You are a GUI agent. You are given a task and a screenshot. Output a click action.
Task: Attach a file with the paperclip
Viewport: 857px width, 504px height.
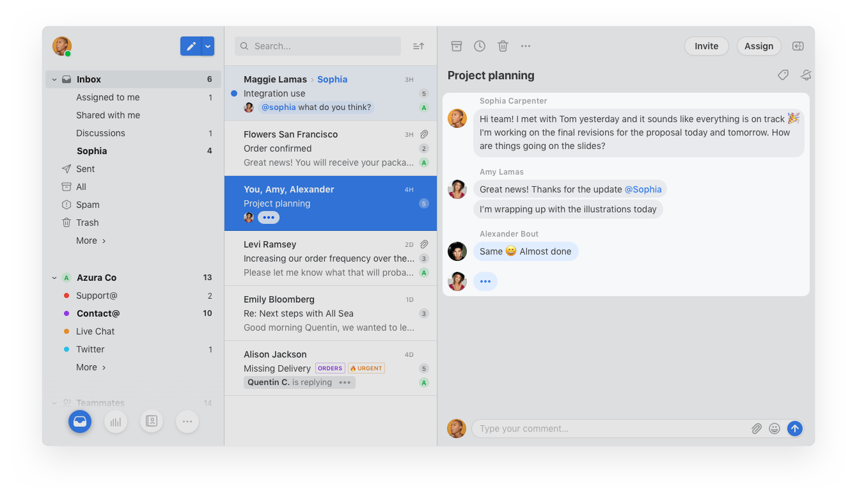(x=757, y=429)
